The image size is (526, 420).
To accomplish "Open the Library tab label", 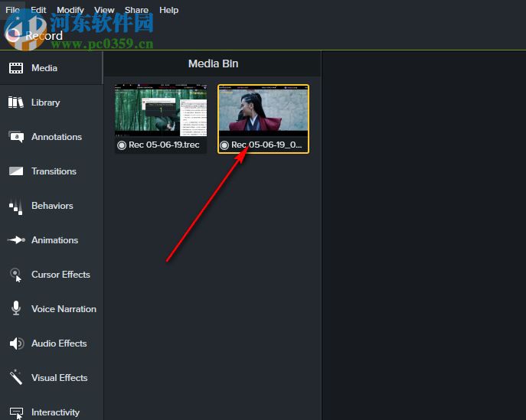I will click(46, 103).
